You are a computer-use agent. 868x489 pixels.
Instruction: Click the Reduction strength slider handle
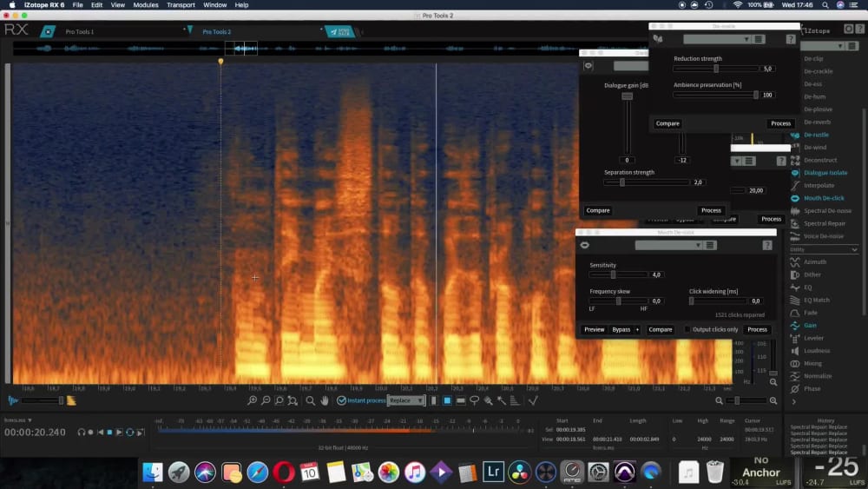point(716,69)
